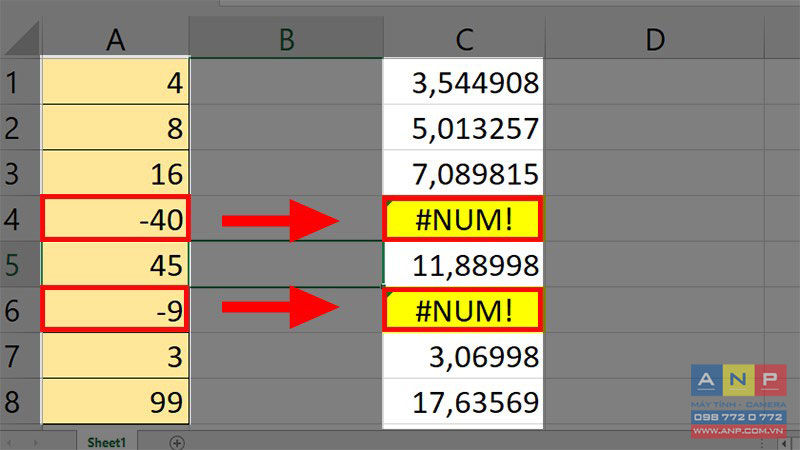
Task: Select row 1 header
Action: point(20,82)
